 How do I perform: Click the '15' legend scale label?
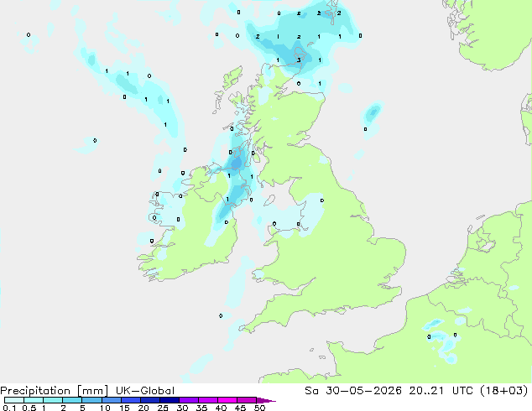click(x=124, y=408)
